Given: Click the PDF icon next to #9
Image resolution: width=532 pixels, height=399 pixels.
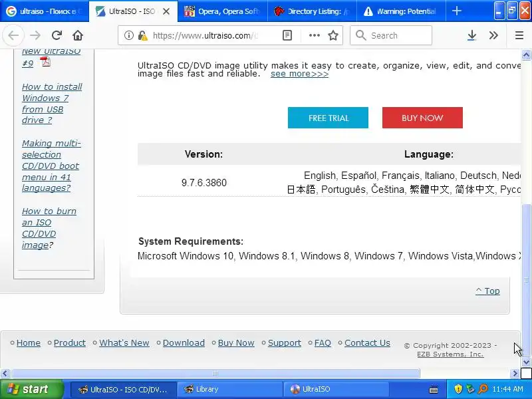Looking at the screenshot, I should (45, 62).
